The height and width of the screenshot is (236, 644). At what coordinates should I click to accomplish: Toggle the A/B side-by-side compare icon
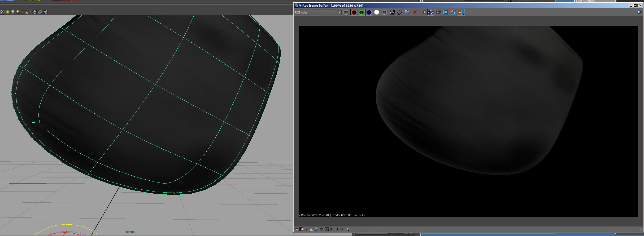point(461,12)
